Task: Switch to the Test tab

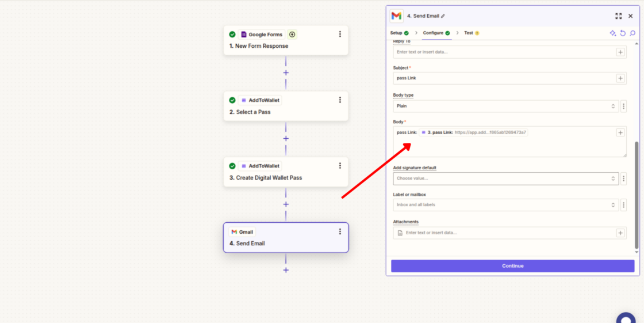Action: pos(471,33)
